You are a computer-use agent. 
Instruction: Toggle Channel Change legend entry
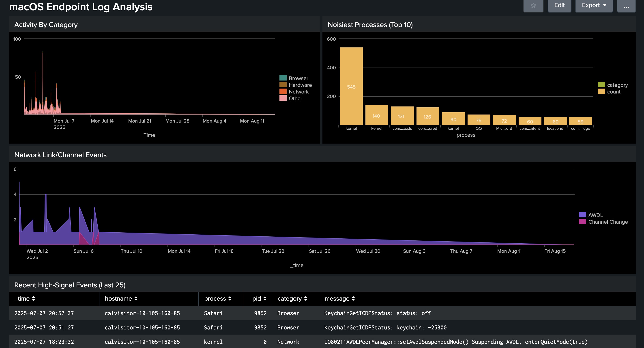tap(608, 222)
